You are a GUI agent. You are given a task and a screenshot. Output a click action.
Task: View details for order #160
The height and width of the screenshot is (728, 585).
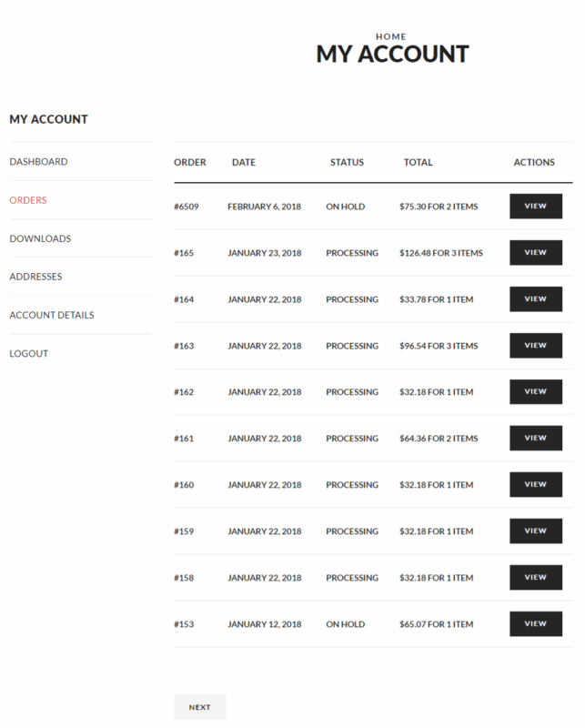pyautogui.click(x=536, y=484)
